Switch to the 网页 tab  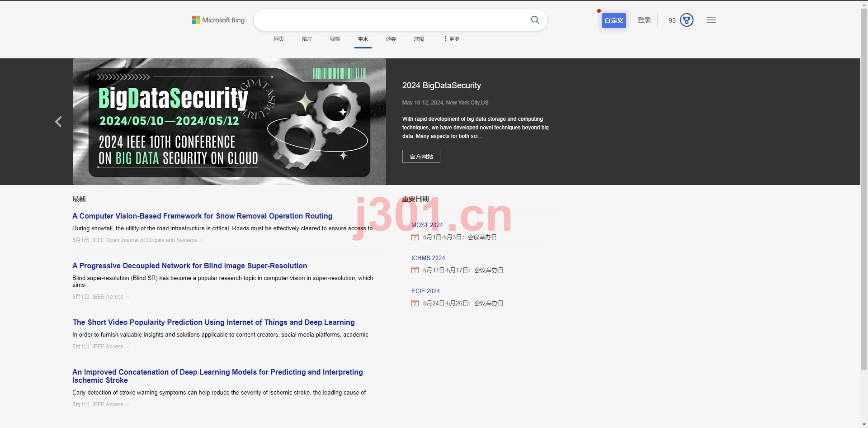tap(279, 39)
